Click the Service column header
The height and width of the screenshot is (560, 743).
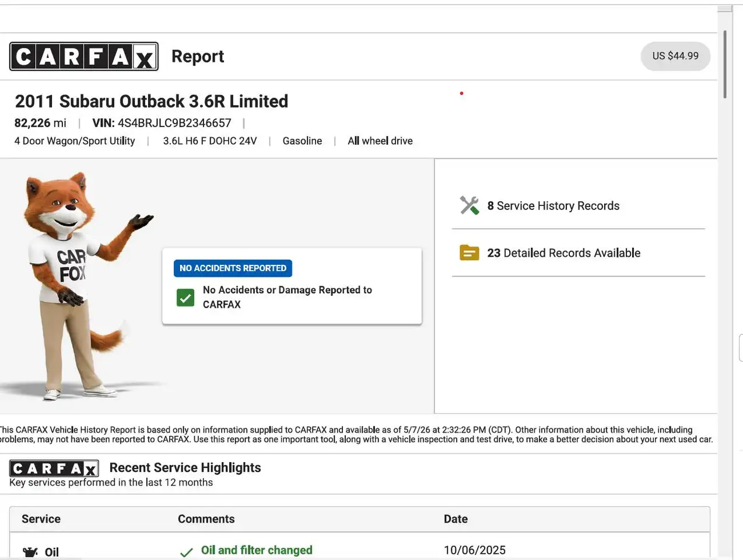tap(41, 519)
